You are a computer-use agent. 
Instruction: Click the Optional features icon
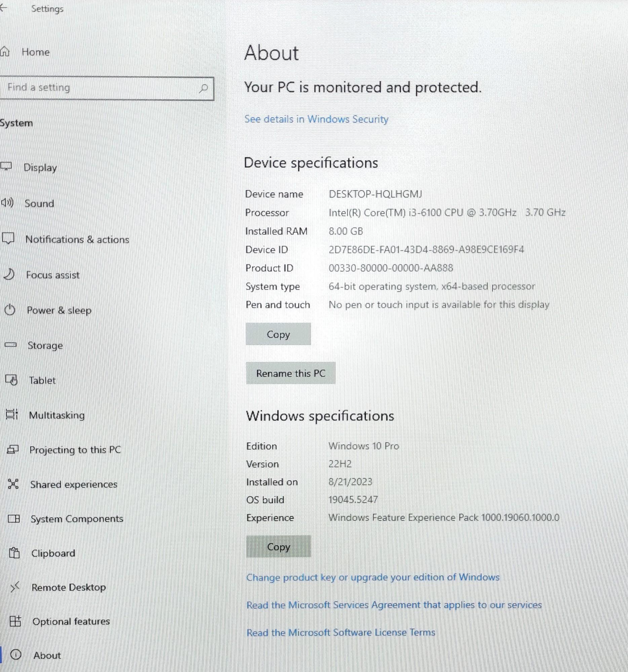coord(15,621)
